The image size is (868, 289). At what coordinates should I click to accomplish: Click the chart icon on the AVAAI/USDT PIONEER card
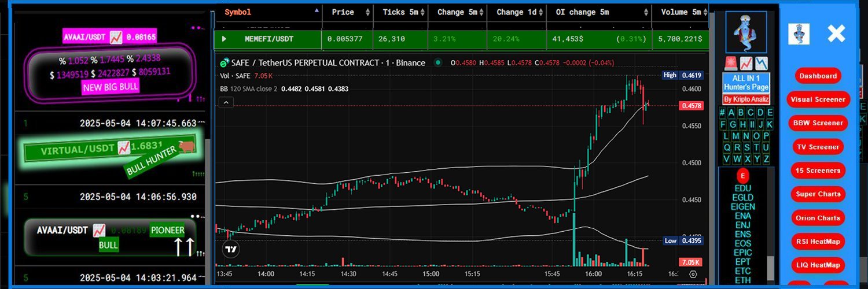99,230
